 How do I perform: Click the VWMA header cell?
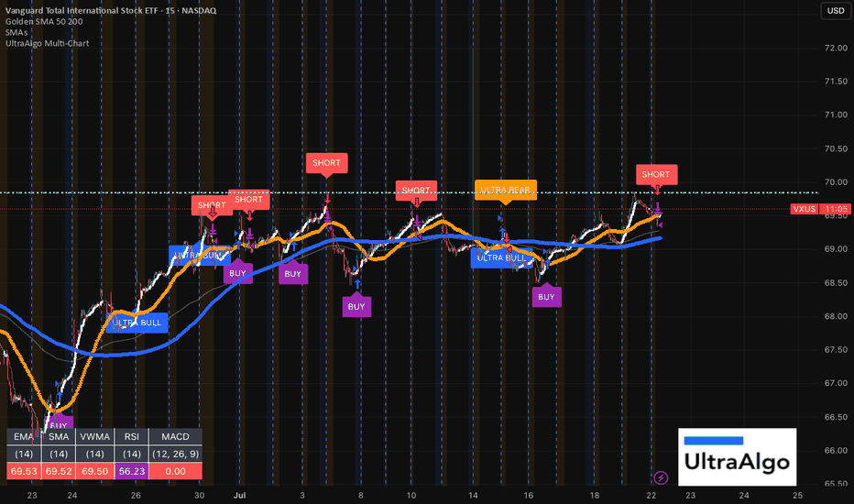[x=95, y=436]
